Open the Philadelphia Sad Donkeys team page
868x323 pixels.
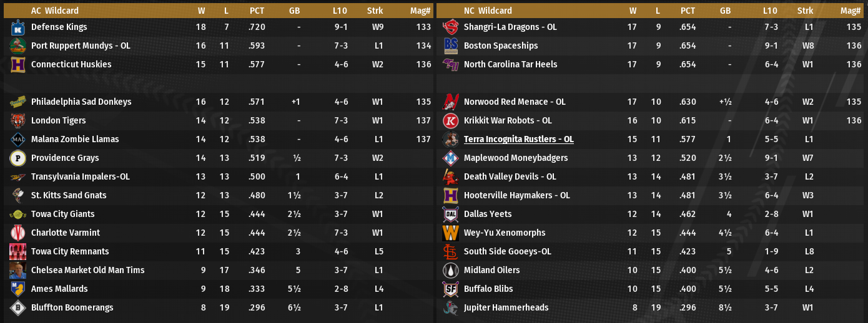(81, 102)
